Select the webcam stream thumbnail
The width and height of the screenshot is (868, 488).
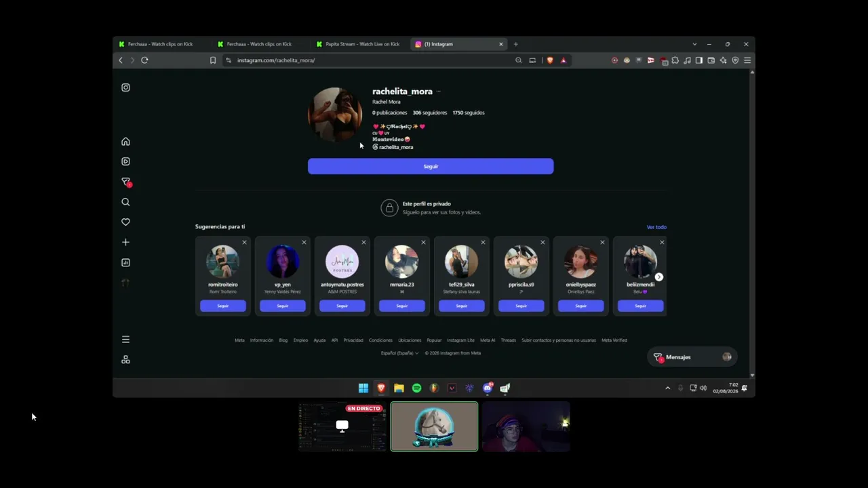point(526,426)
